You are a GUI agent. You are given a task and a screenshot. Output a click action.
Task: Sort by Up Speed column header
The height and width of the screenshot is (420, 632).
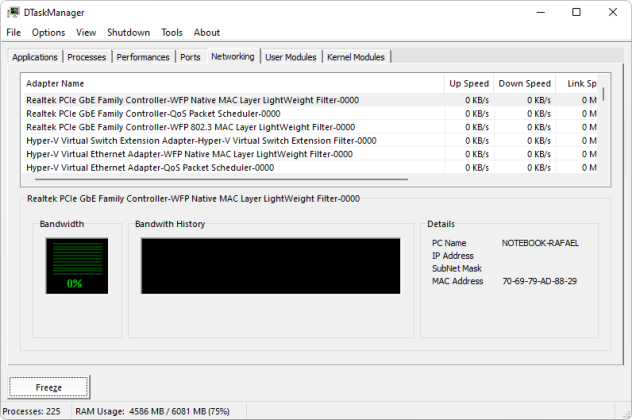469,83
